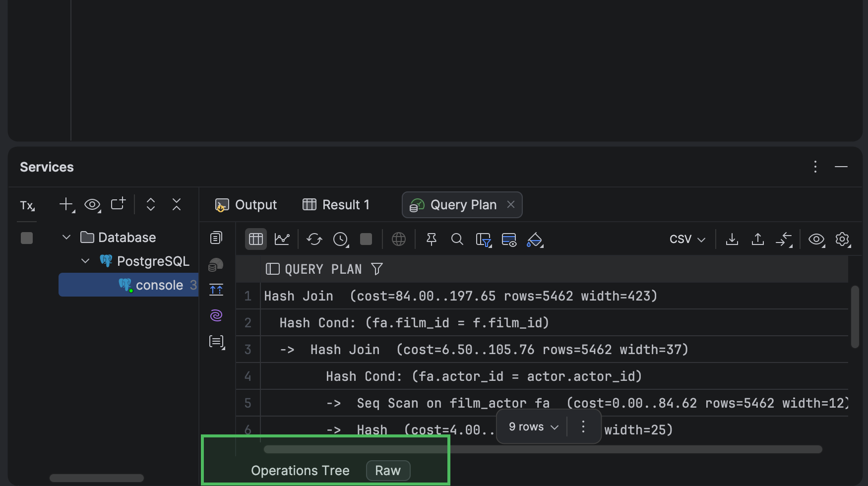Export data with download icon
The width and height of the screenshot is (868, 486).
[732, 240]
